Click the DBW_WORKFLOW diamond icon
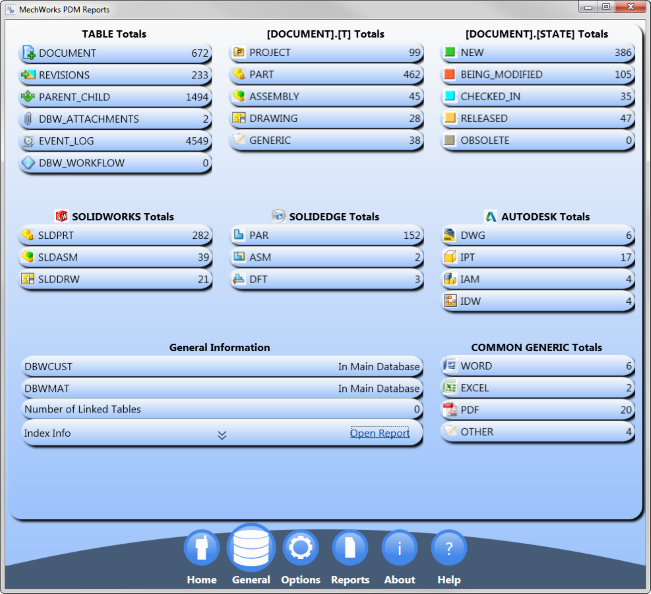Image resolution: width=651 pixels, height=594 pixels. (x=28, y=163)
